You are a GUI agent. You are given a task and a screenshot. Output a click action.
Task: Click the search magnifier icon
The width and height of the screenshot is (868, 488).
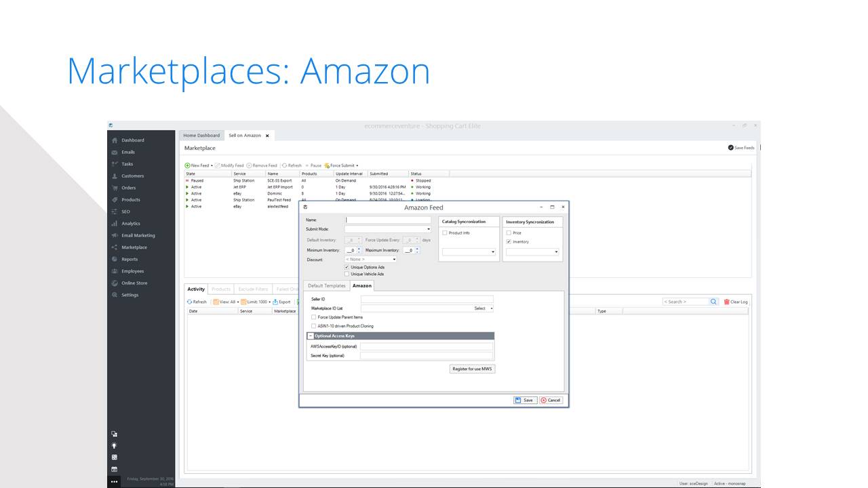713,302
